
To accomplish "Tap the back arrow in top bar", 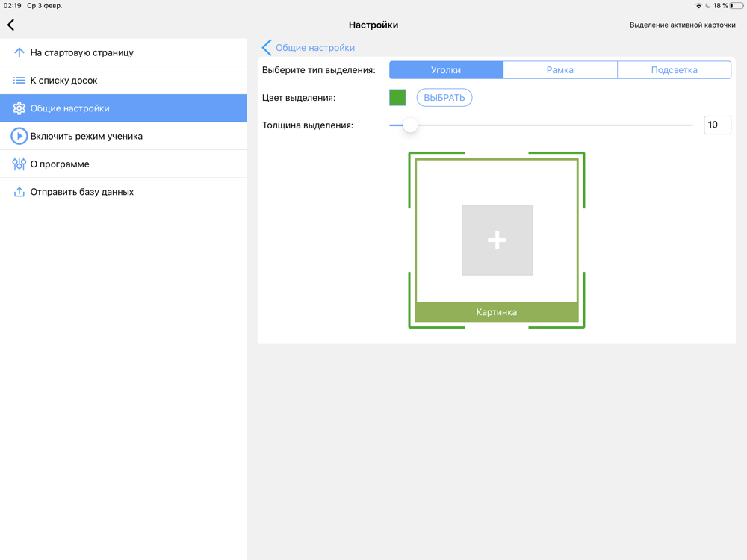I will click(11, 25).
